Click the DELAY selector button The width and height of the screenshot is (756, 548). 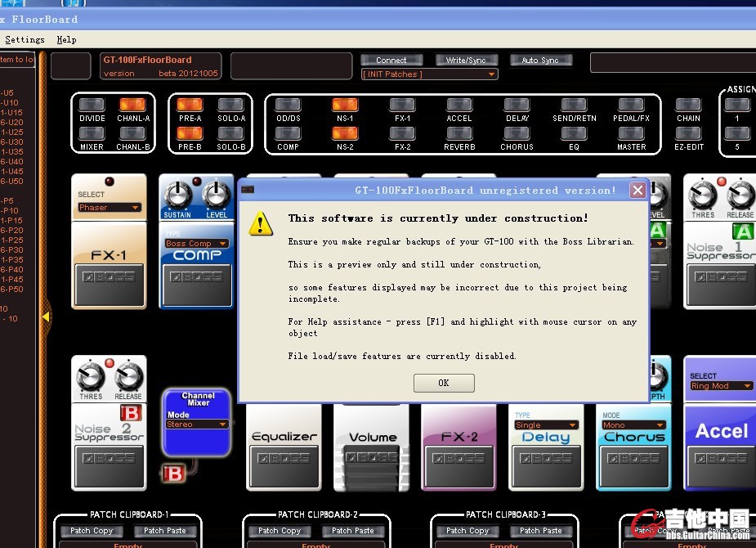click(x=517, y=105)
